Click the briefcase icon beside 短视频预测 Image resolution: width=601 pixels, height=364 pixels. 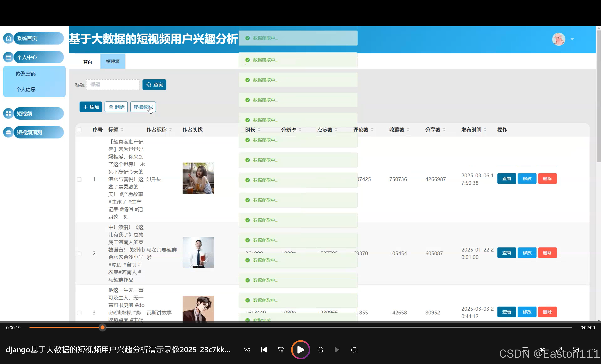[8, 132]
